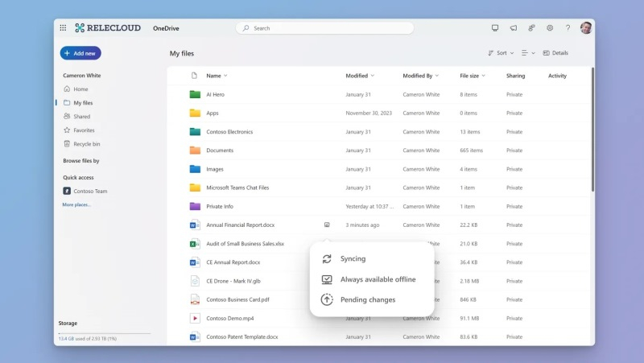The image size is (644, 363).
Task: Expand the Modified By column filter
Action: pos(421,76)
